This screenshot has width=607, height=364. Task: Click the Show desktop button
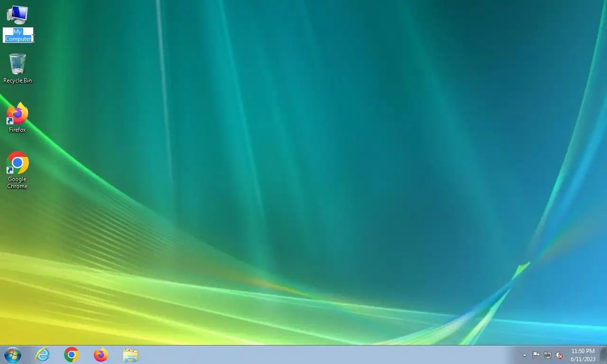click(x=603, y=355)
